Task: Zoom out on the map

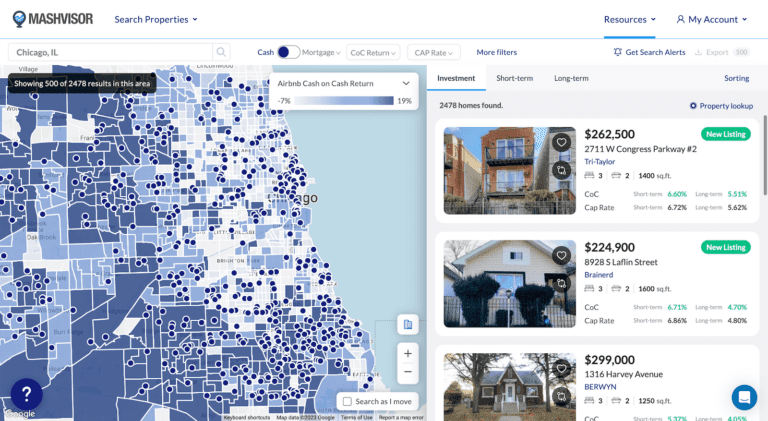Action: [x=407, y=372]
